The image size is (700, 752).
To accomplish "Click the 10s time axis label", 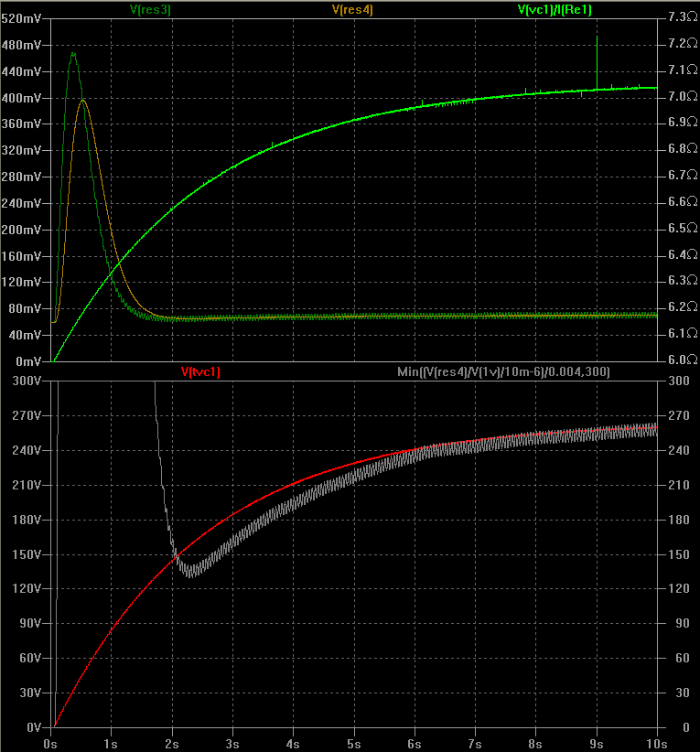I will [657, 744].
